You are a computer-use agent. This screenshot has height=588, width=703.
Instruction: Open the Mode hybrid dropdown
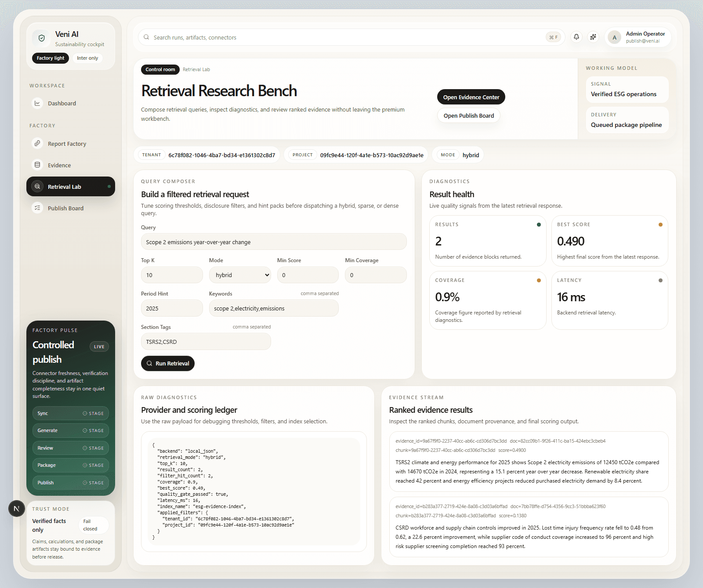(x=240, y=275)
